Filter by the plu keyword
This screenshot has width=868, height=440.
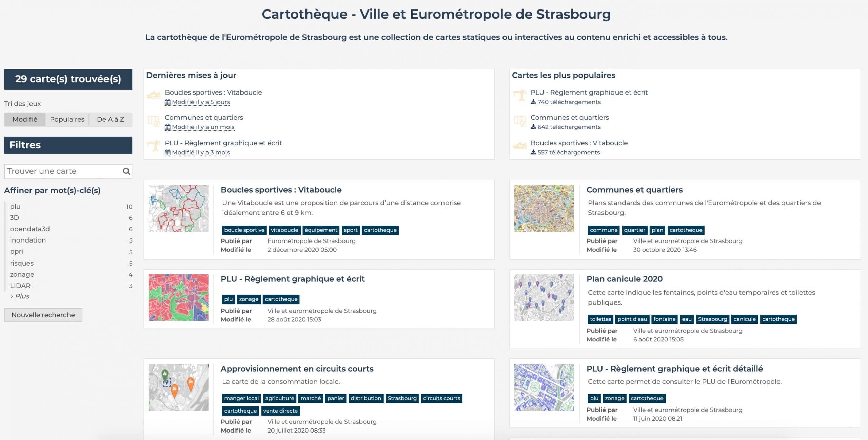[x=15, y=207]
